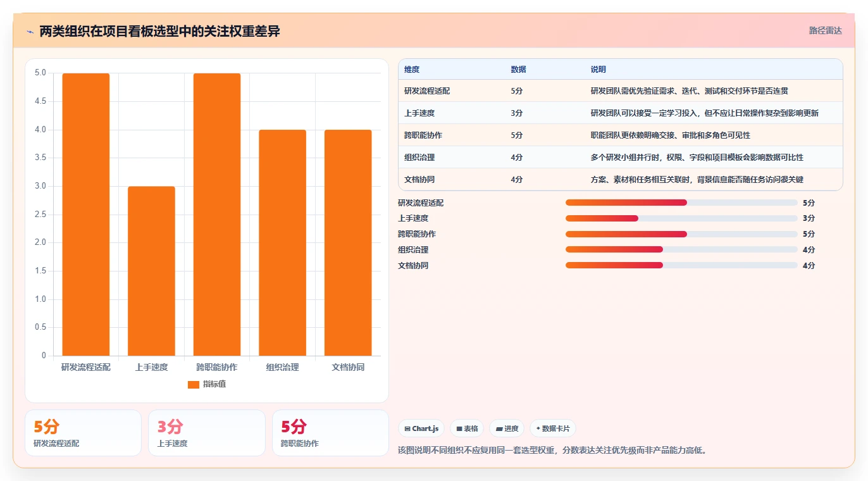Screen dimensions: 868x481
Task: Select the 进度 tag chip
Action: tap(507, 428)
